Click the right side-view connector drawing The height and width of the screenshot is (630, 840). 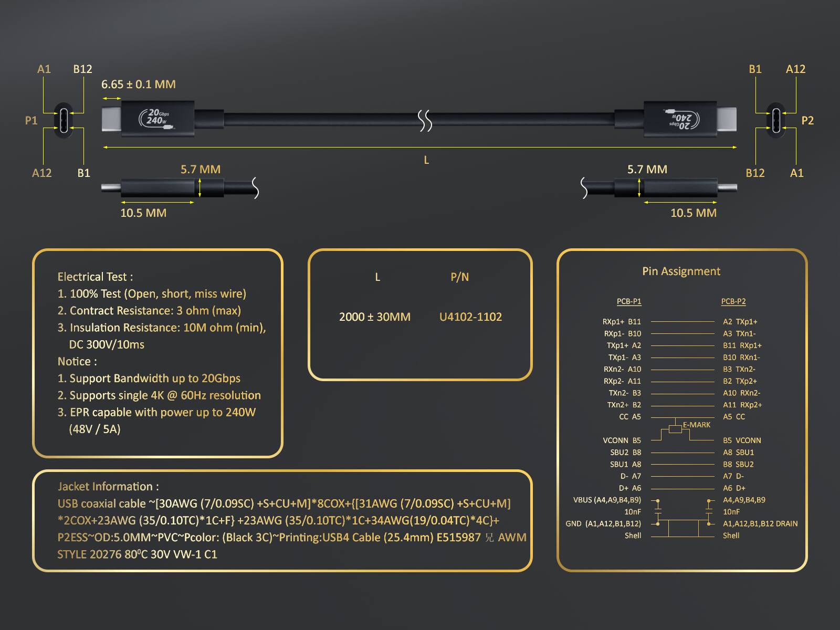tap(658, 188)
